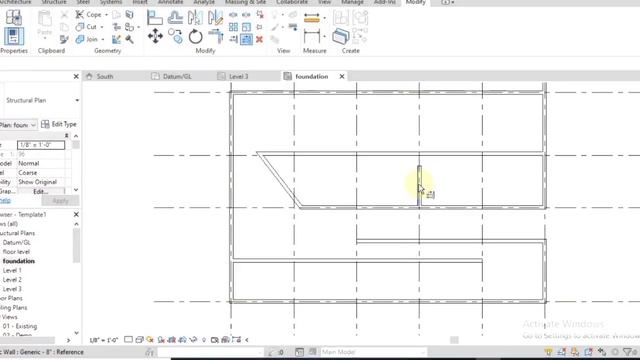The width and height of the screenshot is (640, 360).
Task: Open the Massing & Site ribbon tab
Action: point(245,2)
